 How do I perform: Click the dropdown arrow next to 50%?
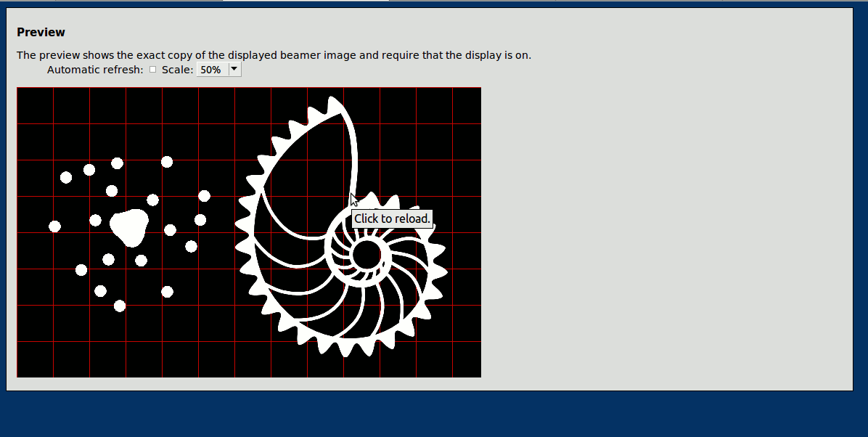[x=234, y=69]
